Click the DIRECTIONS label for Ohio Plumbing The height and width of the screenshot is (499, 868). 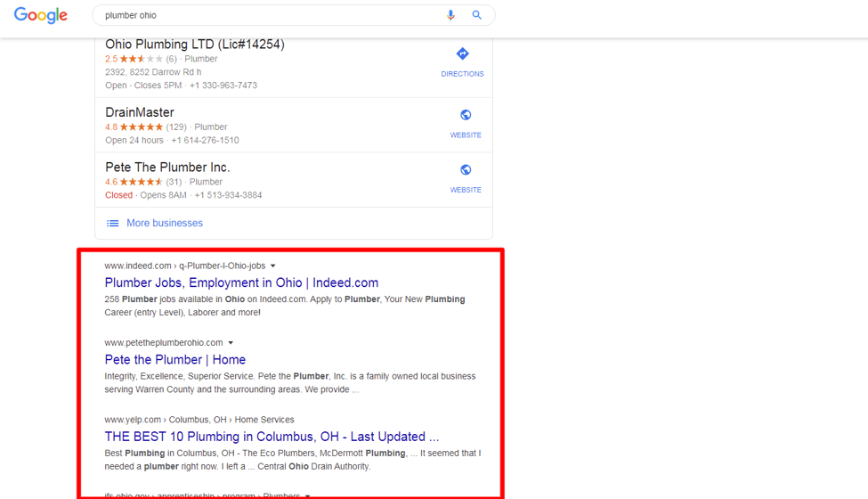tap(462, 74)
